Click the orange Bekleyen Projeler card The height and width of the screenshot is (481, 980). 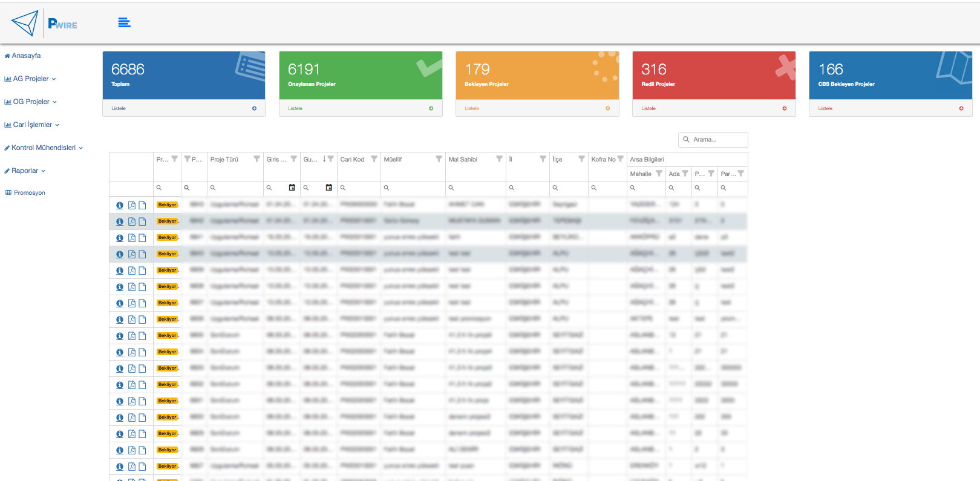537,75
